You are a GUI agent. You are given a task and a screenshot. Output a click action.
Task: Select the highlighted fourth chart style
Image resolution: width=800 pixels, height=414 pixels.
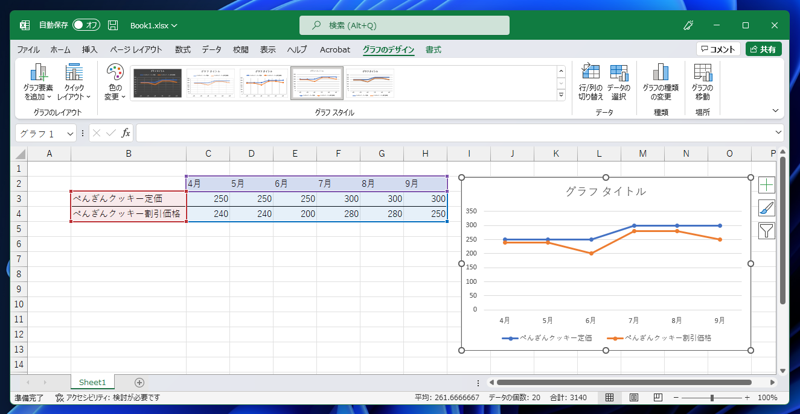click(317, 83)
